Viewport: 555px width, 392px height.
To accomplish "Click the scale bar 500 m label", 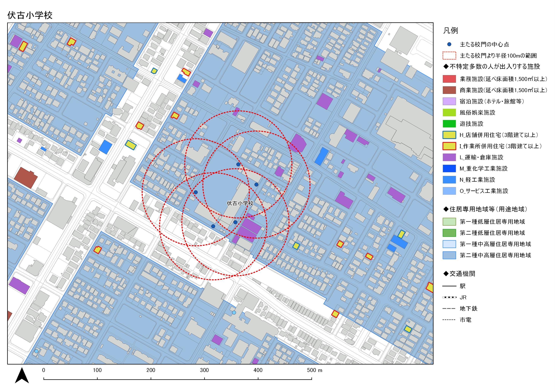I will 315,370.
